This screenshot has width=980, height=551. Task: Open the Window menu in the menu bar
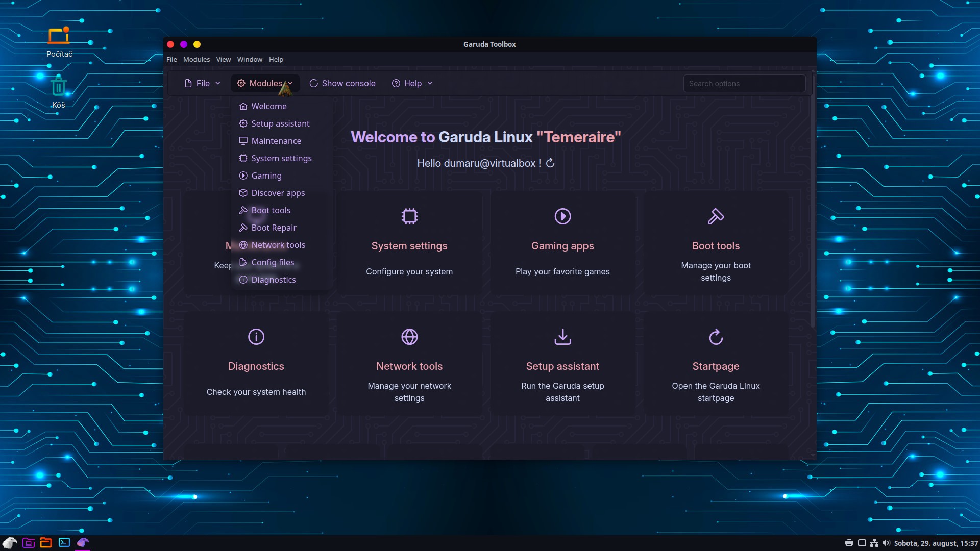pos(250,59)
